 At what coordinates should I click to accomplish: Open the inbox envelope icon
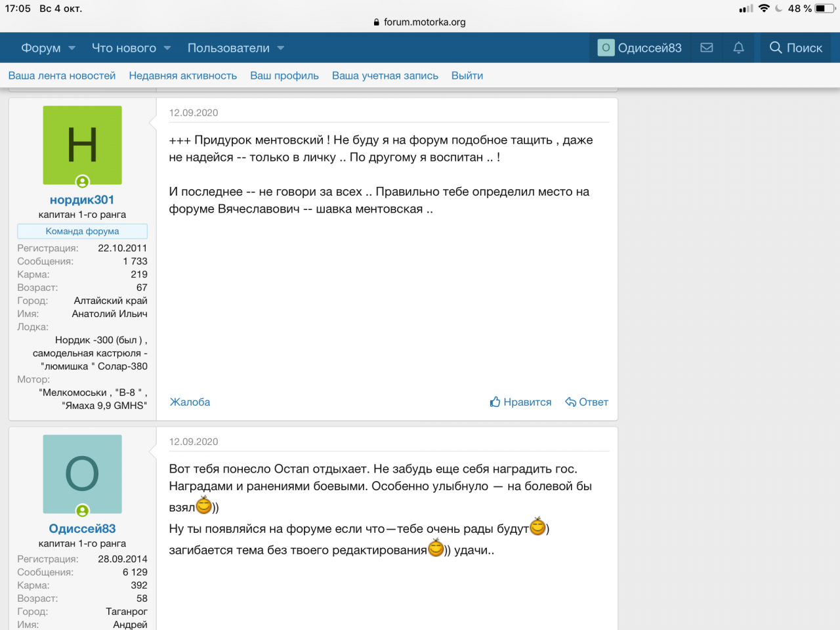pyautogui.click(x=707, y=48)
